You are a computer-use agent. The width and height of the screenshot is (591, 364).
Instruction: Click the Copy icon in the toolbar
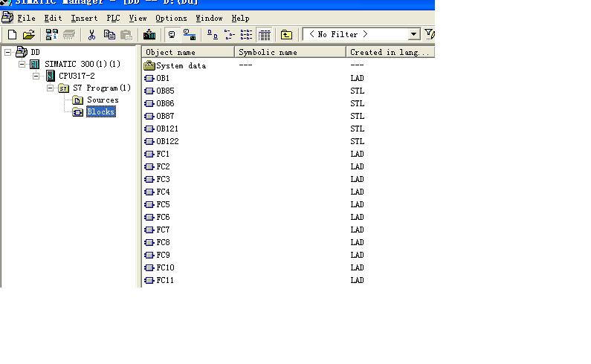tap(109, 35)
